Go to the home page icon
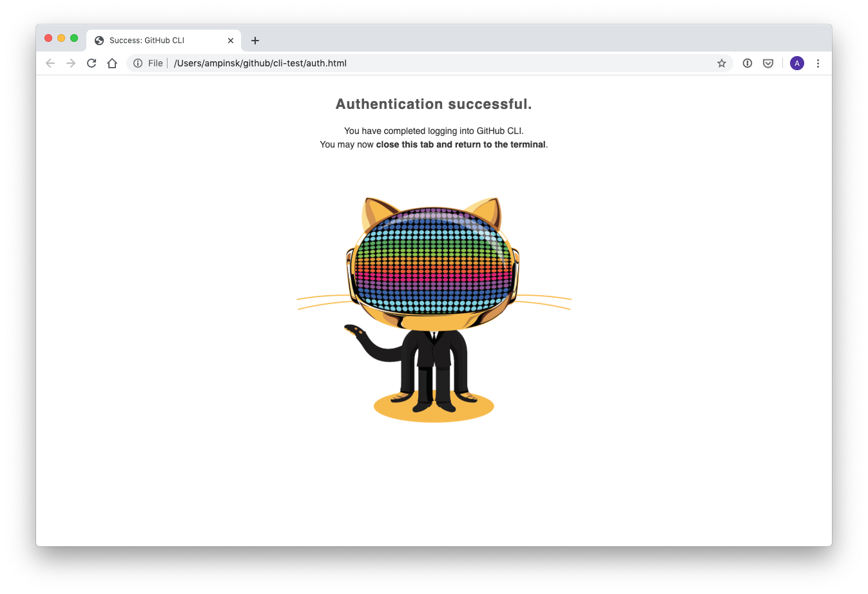Screen dimensions: 868x594 point(112,63)
